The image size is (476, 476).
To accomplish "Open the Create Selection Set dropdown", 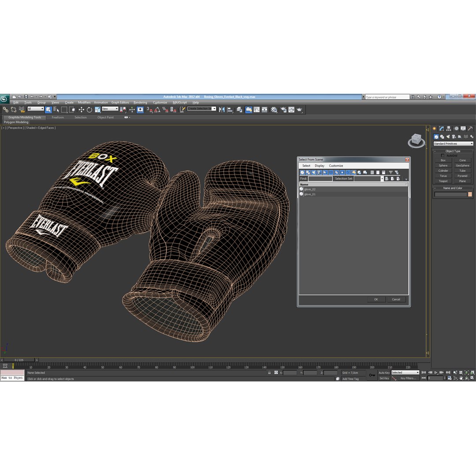I will pos(201,109).
